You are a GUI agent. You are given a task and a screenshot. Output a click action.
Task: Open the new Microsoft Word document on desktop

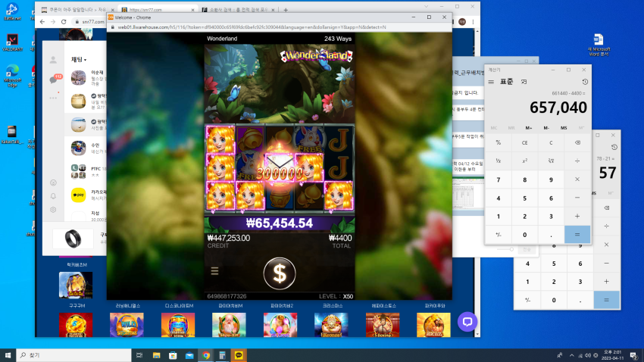599,45
